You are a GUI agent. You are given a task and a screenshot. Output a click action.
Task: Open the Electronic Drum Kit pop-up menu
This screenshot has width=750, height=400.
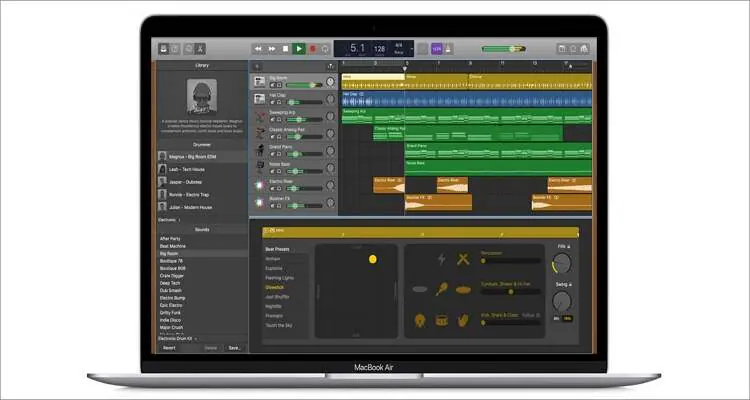click(x=178, y=339)
